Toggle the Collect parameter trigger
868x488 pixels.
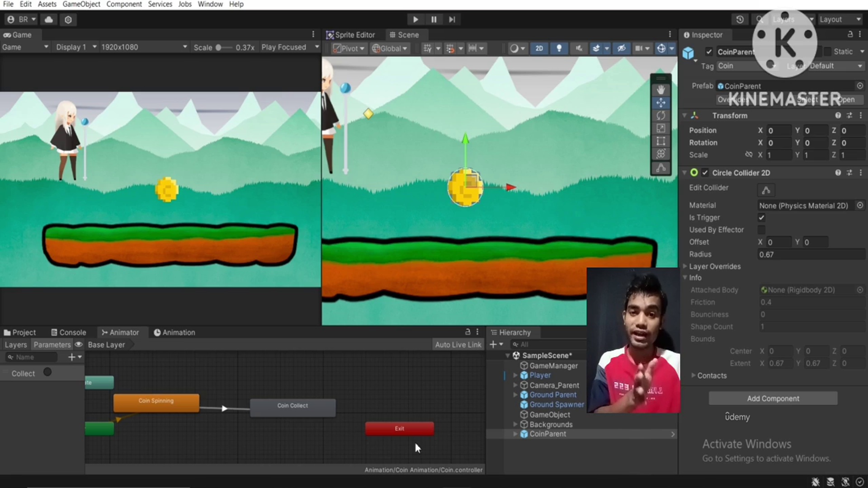pos(47,372)
